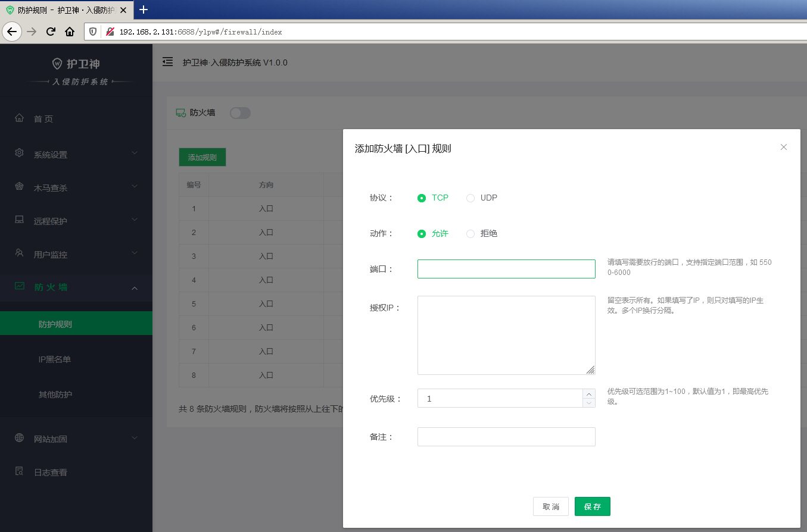Click the 取消 cancel button

550,506
